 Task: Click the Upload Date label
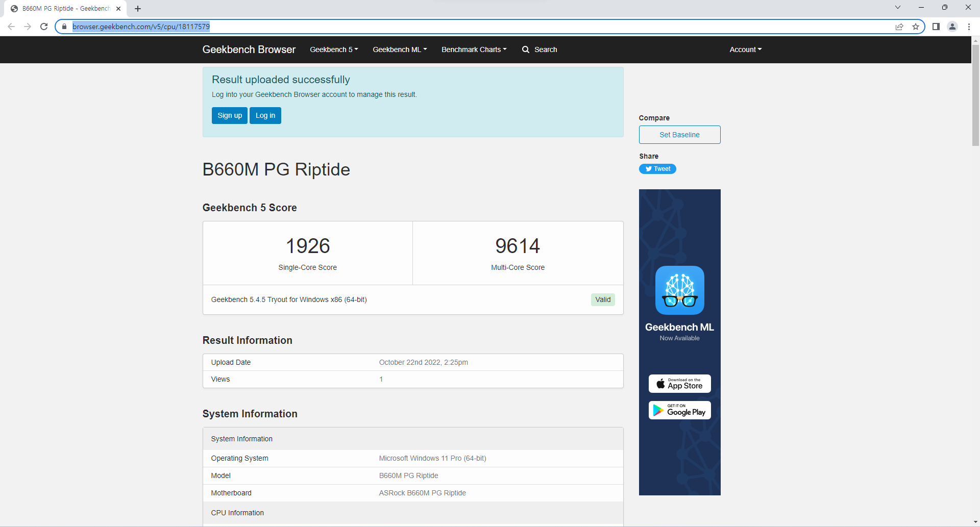point(231,362)
